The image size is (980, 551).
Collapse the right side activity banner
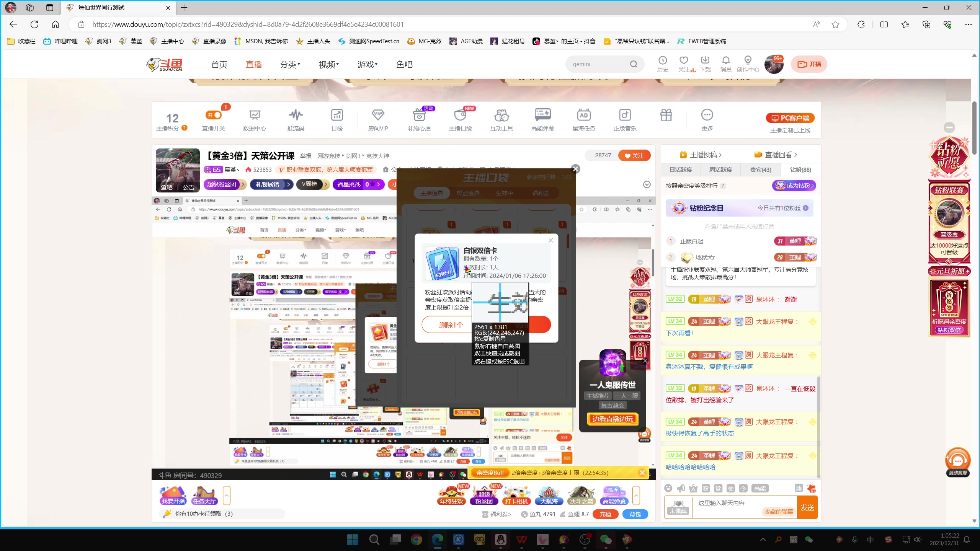(949, 127)
